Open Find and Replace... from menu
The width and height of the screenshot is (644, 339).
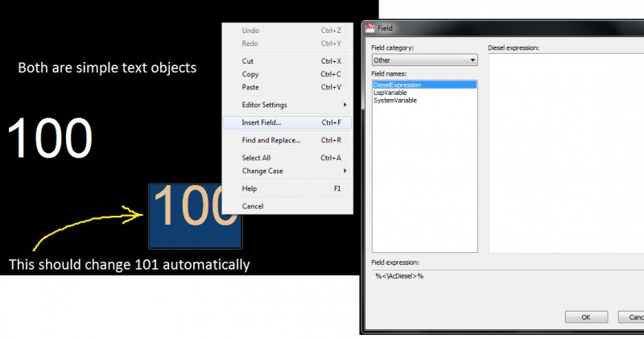287,140
